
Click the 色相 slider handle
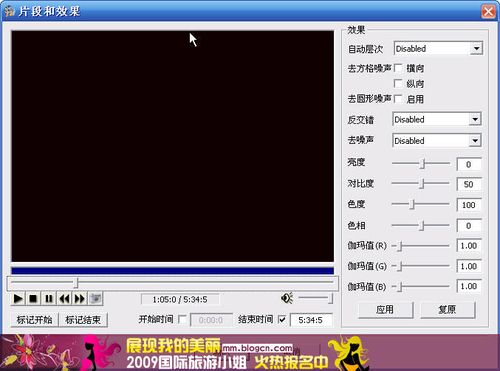click(x=422, y=226)
